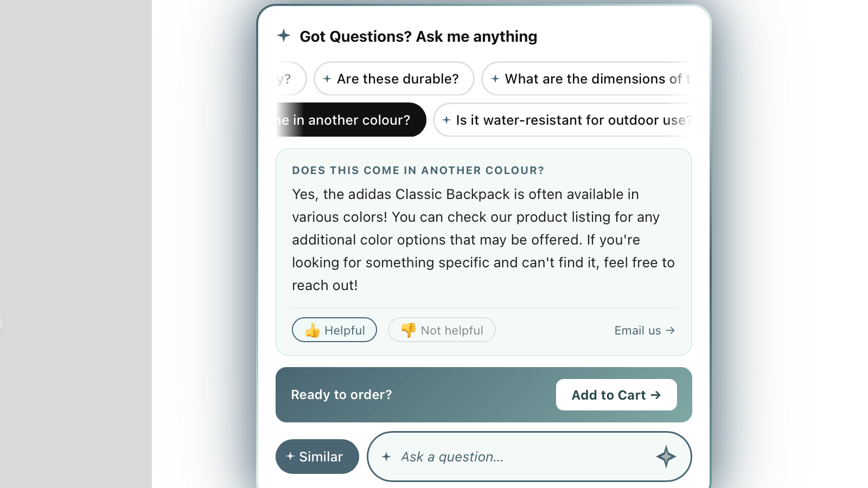Show Similar products
Screen dimensions: 868x488
click(317, 457)
